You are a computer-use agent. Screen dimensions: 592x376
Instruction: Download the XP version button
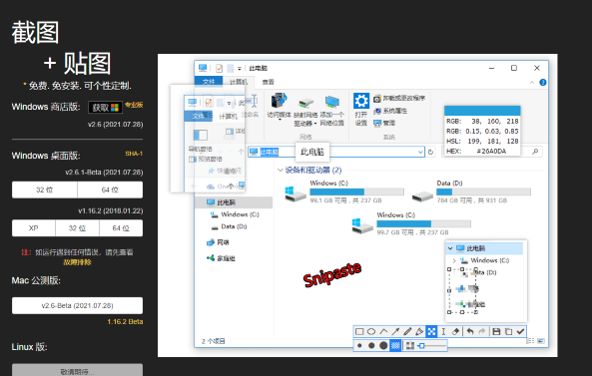(x=34, y=228)
